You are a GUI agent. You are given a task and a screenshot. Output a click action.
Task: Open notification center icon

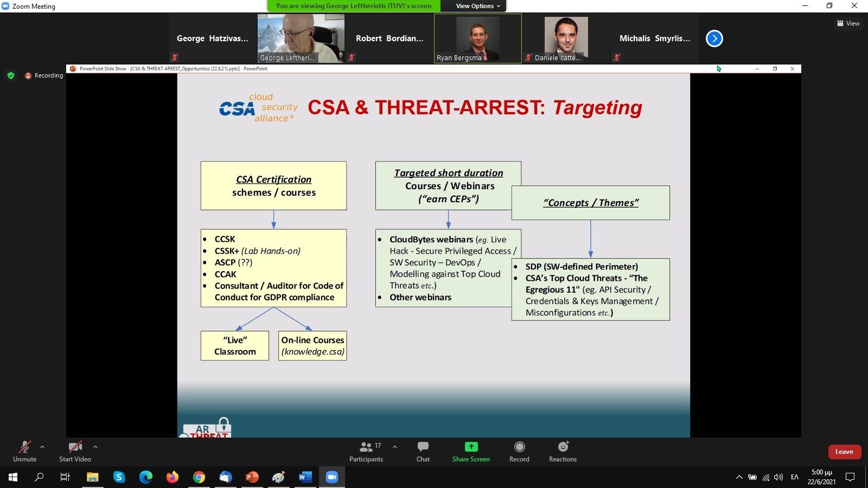tap(851, 477)
